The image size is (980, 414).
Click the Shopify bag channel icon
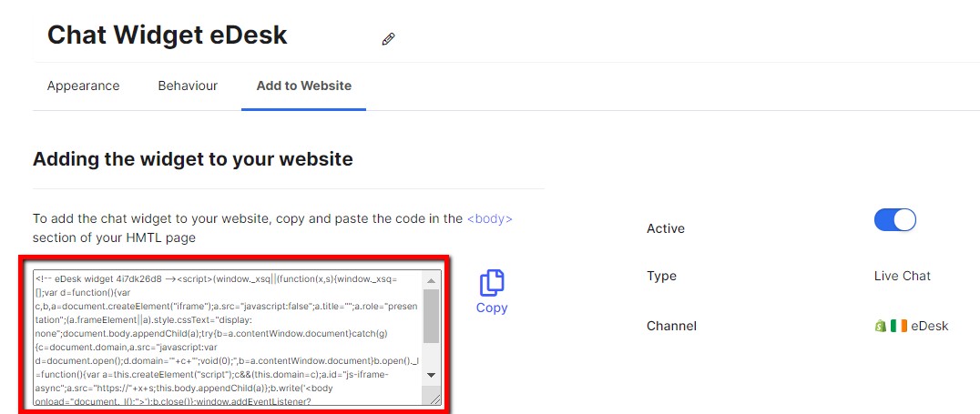(x=881, y=326)
